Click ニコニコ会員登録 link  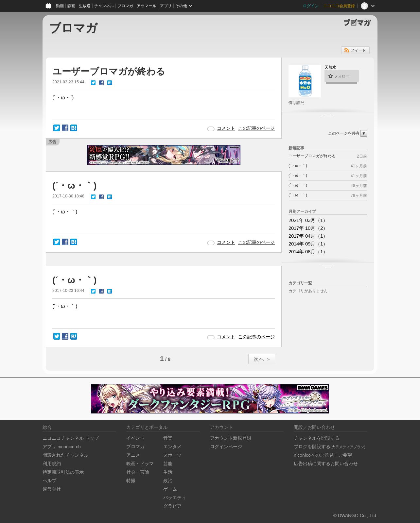click(339, 6)
